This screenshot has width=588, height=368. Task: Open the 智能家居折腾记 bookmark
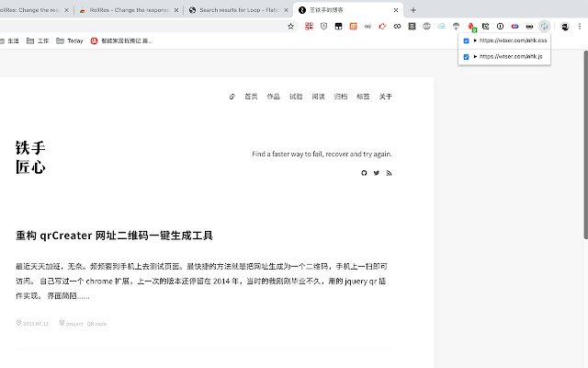click(121, 40)
